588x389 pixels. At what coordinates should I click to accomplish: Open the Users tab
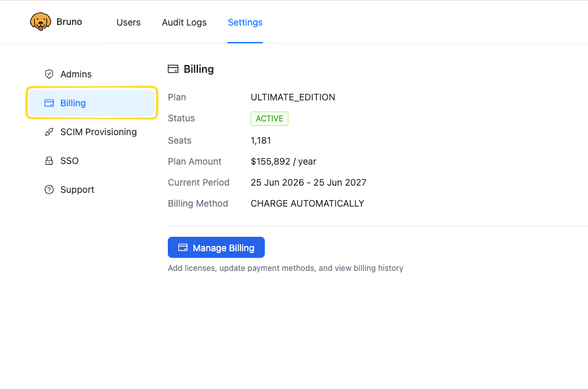tap(128, 22)
